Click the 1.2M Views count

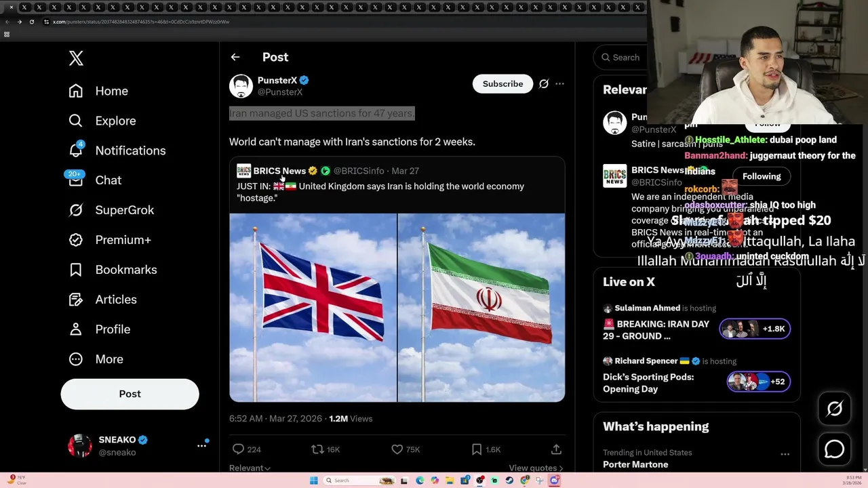click(x=351, y=419)
